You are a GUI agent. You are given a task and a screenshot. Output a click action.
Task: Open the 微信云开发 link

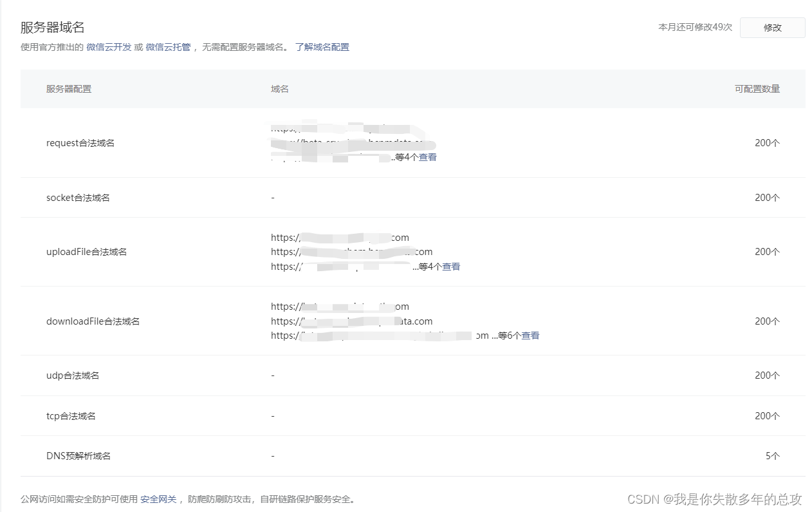pyautogui.click(x=107, y=46)
